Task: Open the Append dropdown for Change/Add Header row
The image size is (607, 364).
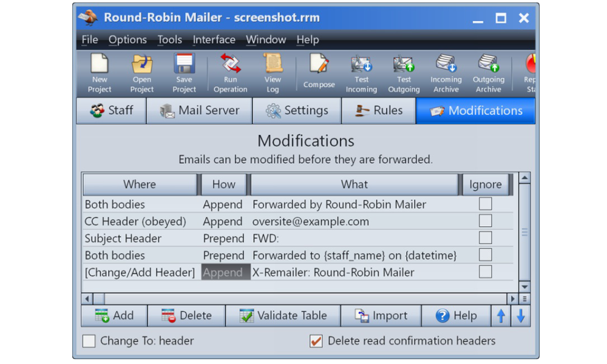Action: [x=225, y=272]
